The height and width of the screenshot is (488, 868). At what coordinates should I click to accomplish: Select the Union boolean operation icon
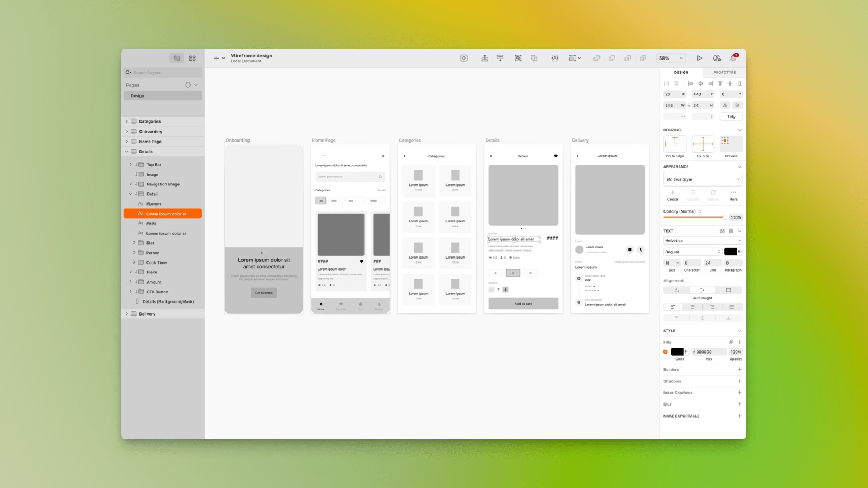pyautogui.click(x=596, y=58)
